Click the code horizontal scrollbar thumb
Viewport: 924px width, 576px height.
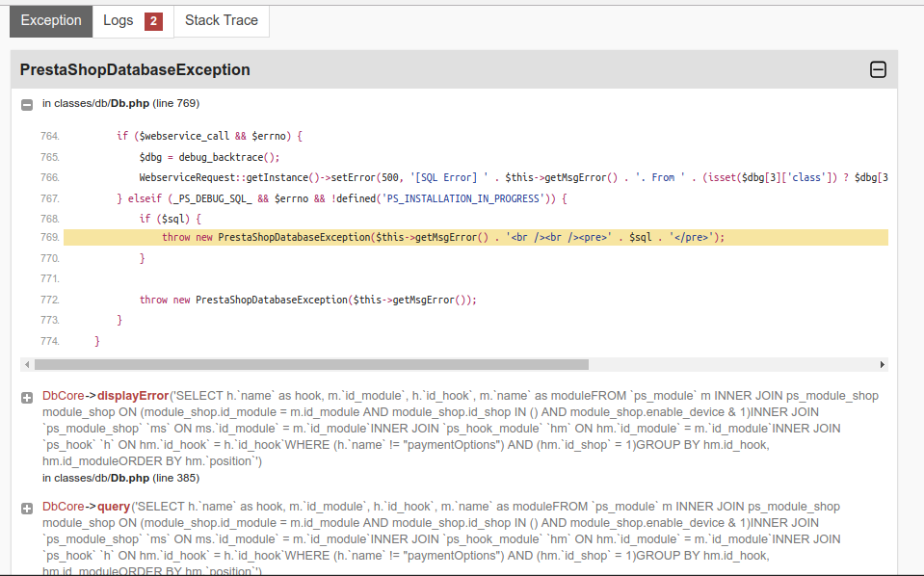click(311, 364)
